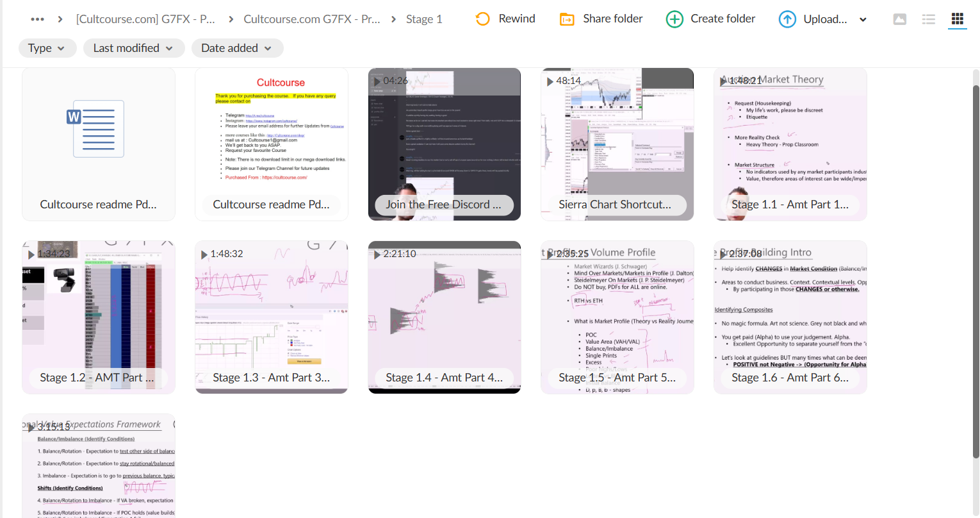Click play icon on 2:21:10 video
Image resolution: width=980 pixels, height=518 pixels.
[x=377, y=255]
